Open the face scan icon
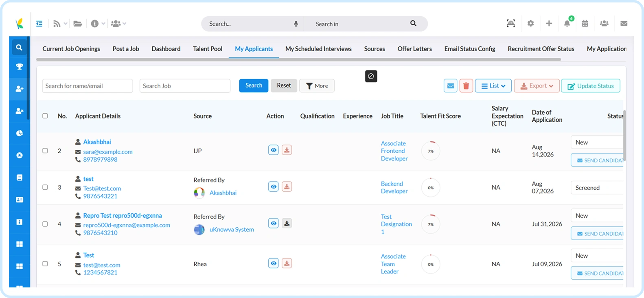The height and width of the screenshot is (298, 644). pos(510,23)
